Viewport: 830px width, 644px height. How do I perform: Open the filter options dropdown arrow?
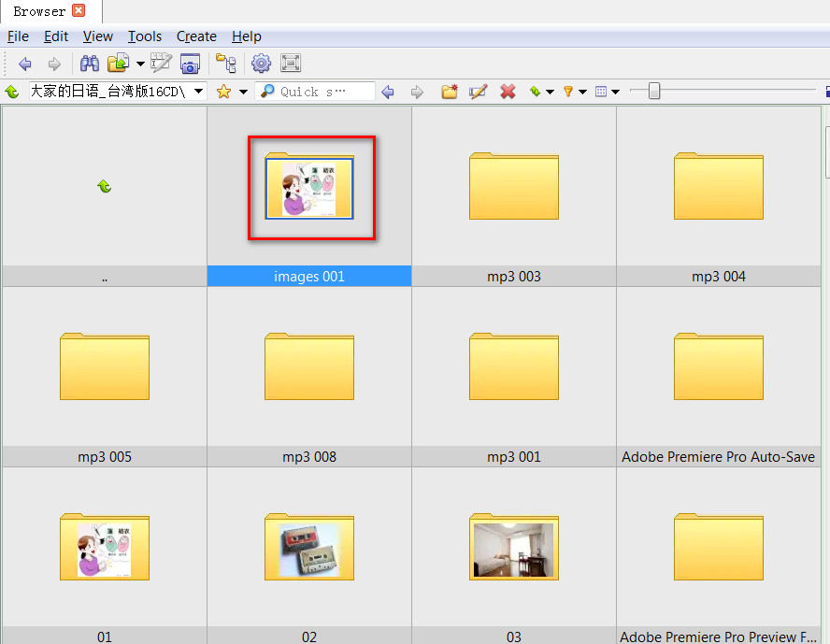click(583, 93)
